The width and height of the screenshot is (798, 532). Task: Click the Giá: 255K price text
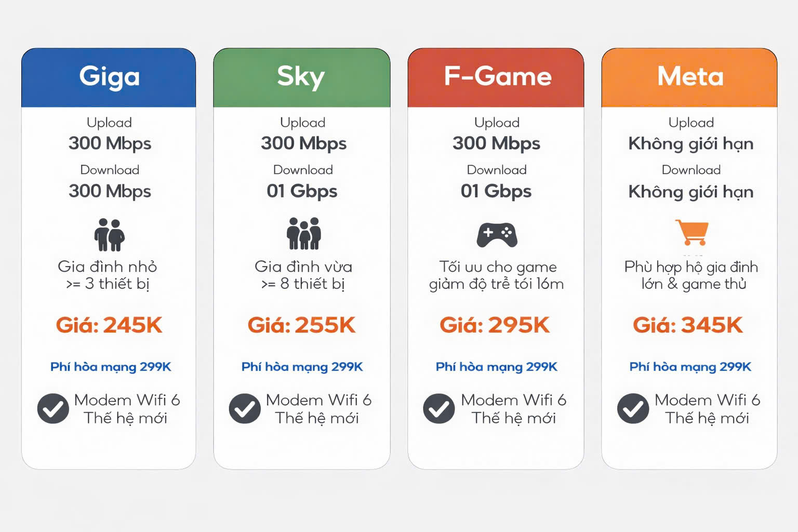click(301, 325)
